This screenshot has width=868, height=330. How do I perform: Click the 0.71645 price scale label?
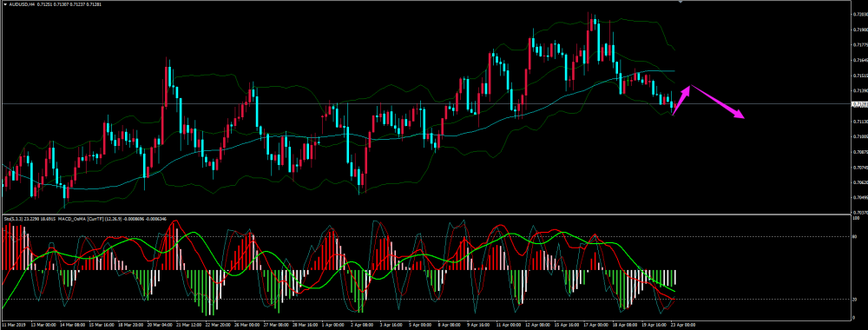(861, 59)
